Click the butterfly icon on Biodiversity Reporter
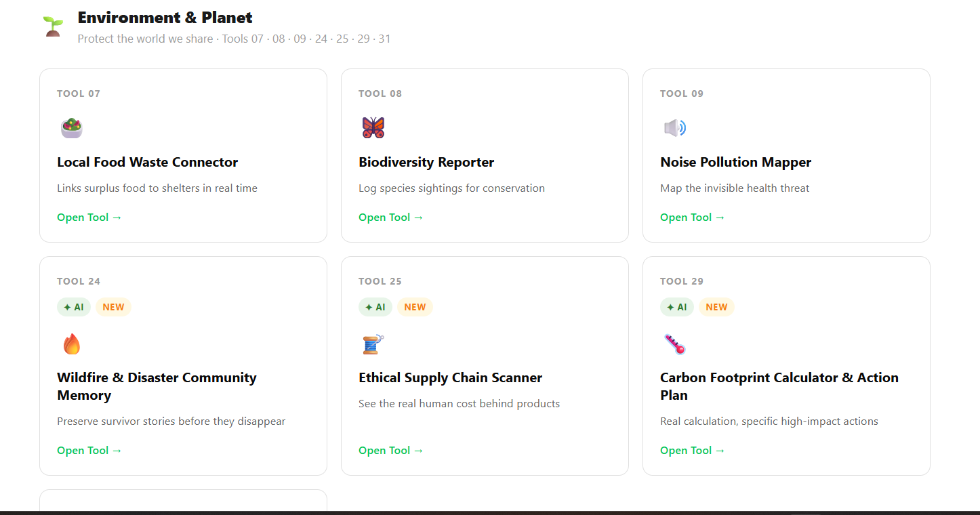Screen dimensions: 980x515 pos(372,127)
